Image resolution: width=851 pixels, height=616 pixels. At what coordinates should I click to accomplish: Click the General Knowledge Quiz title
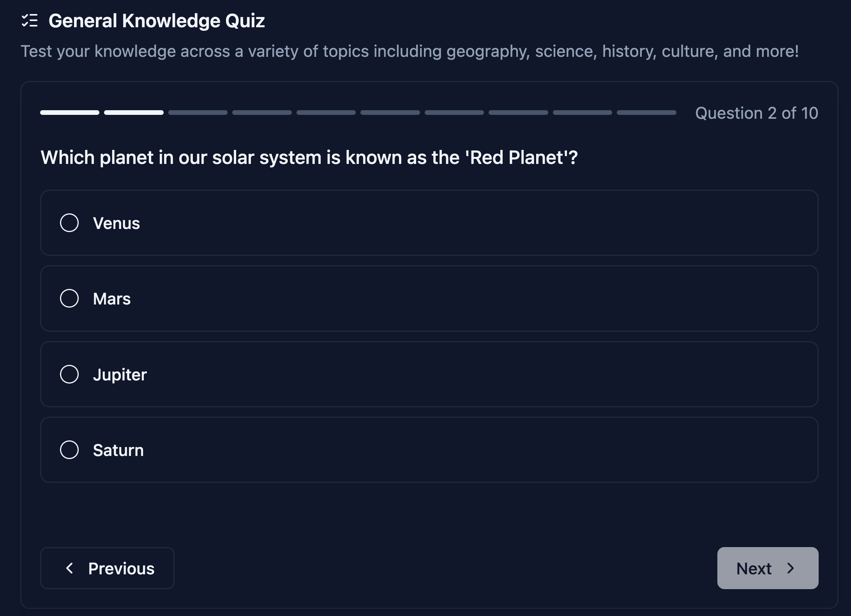[x=157, y=20]
